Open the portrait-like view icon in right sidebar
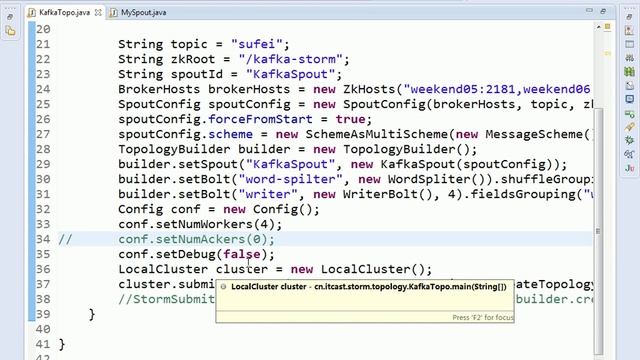640x360 pixels. tap(629, 31)
